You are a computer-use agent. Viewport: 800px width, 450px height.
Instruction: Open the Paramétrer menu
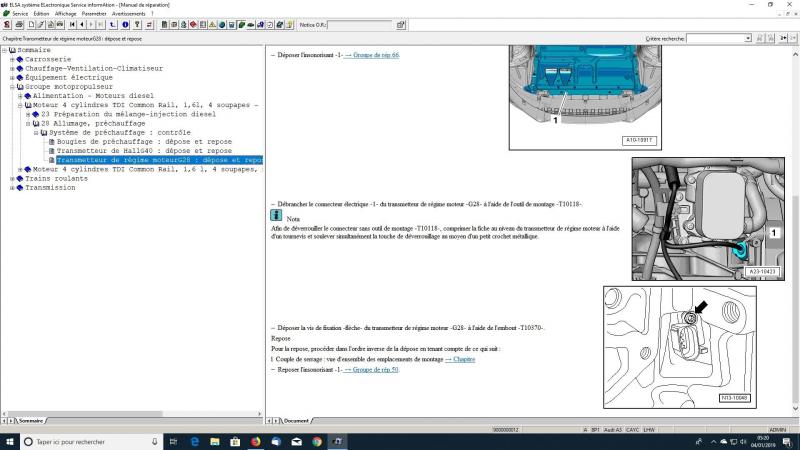click(x=94, y=14)
